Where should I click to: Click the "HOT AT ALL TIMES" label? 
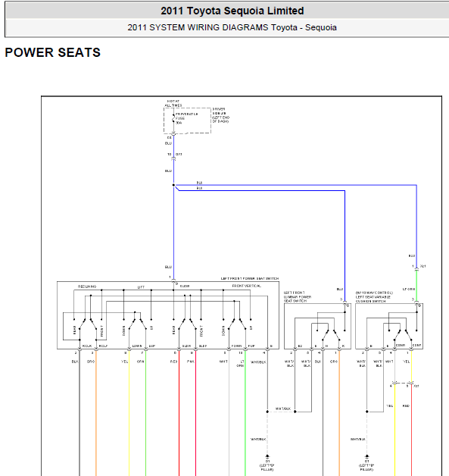pos(173,103)
